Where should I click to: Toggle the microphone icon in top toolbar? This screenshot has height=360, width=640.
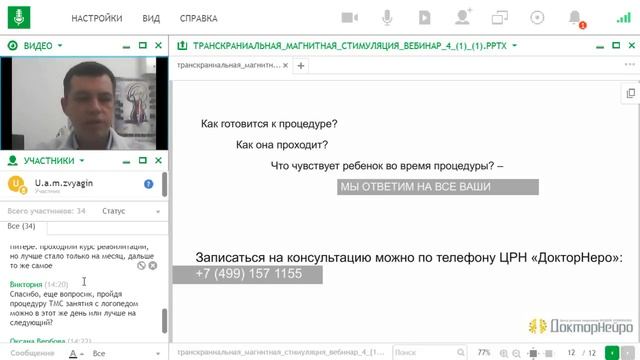point(387,18)
